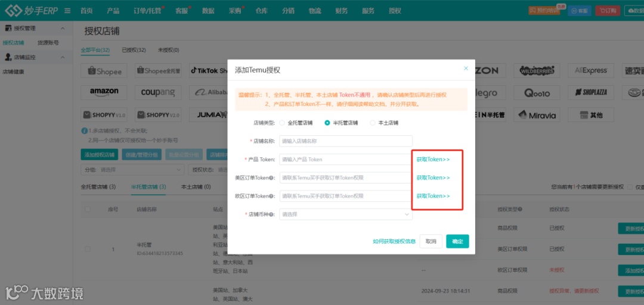Open the 财务 menu
644x305 pixels.
click(x=342, y=11)
